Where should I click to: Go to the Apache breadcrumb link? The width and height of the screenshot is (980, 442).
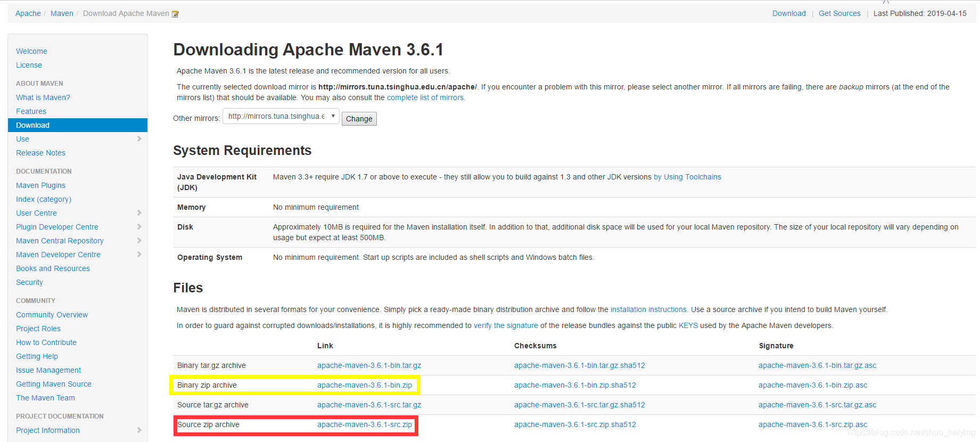pos(28,13)
